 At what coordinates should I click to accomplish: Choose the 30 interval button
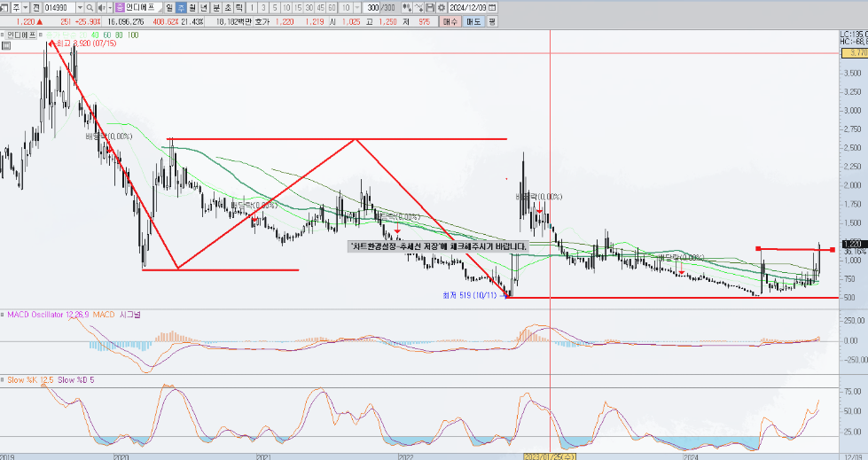coord(309,8)
